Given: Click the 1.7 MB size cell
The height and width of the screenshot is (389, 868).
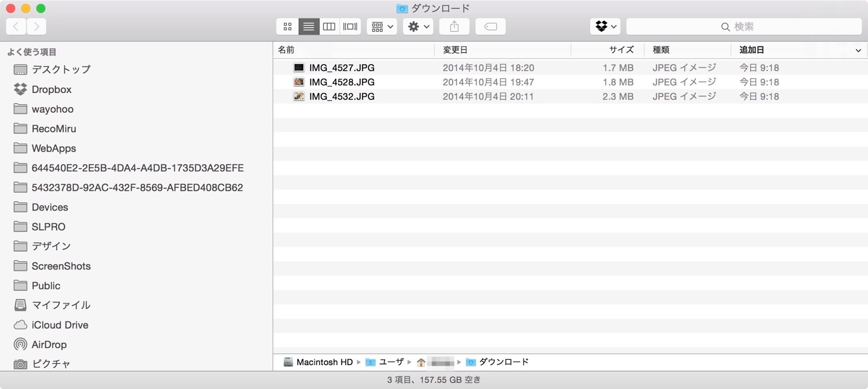Looking at the screenshot, I should point(618,68).
